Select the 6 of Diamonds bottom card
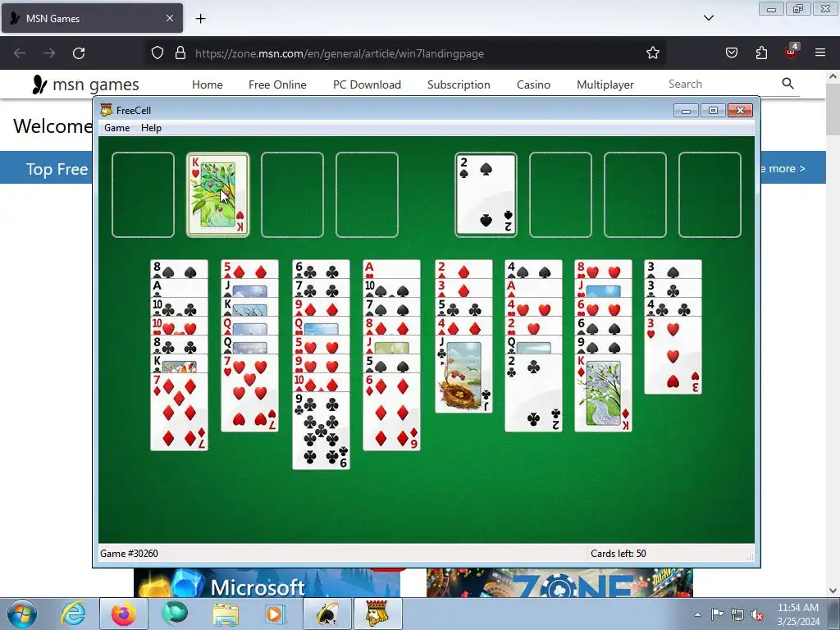 tap(391, 412)
